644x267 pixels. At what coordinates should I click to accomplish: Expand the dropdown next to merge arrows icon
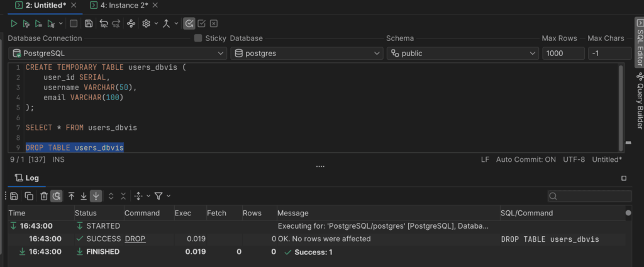pos(176,24)
